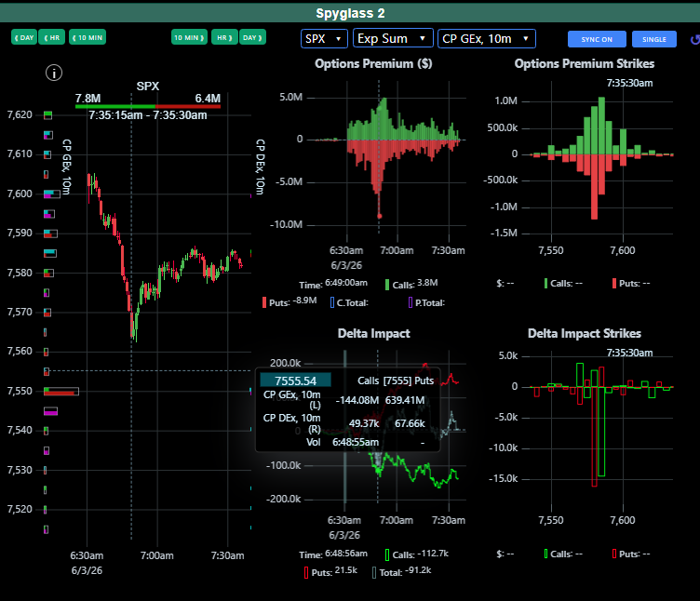Toggle Calls legend in Options Premium Strikes

(563, 284)
